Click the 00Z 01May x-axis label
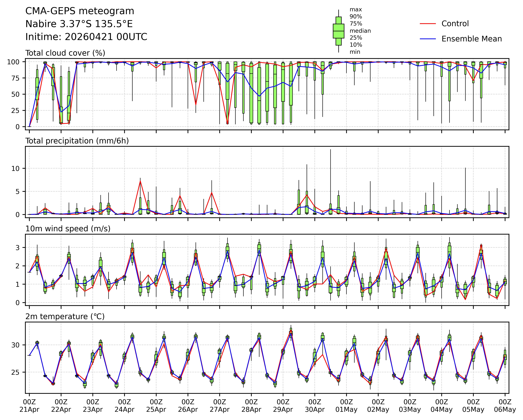523x420 pixels. point(346,406)
